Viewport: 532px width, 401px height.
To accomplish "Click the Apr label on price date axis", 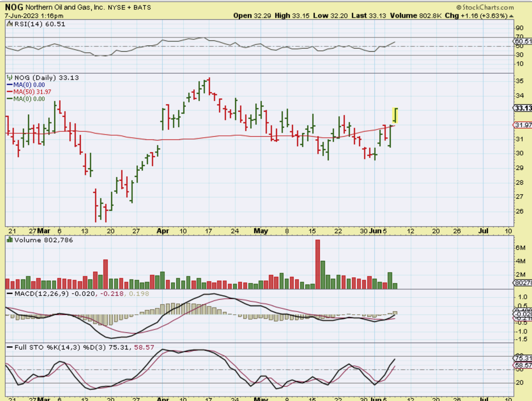I will click(x=163, y=231).
